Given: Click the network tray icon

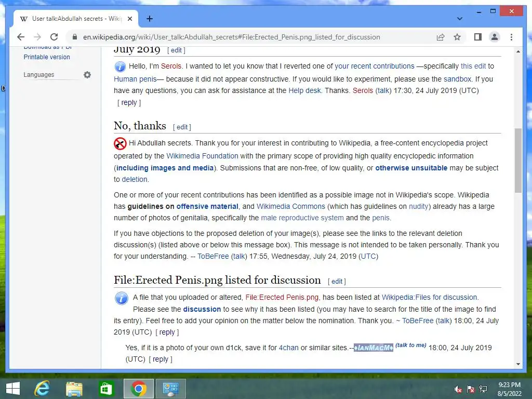Looking at the screenshot, I should click(x=483, y=389).
